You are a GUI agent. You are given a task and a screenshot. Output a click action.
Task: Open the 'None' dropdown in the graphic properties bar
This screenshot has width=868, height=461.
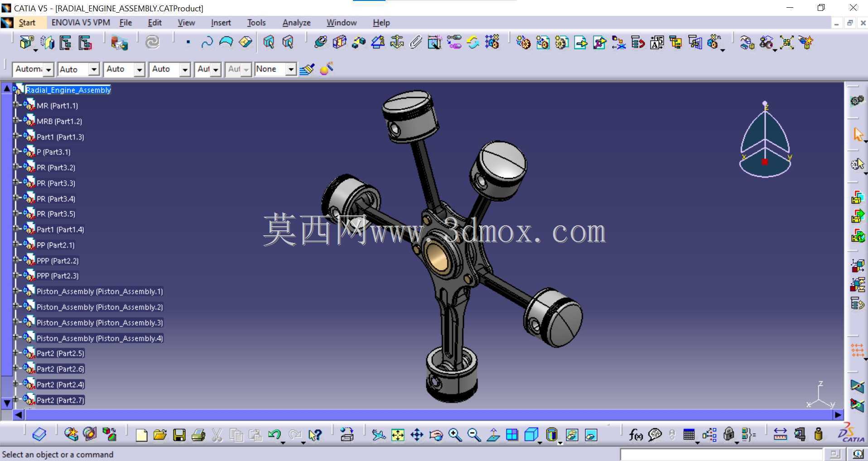point(291,69)
